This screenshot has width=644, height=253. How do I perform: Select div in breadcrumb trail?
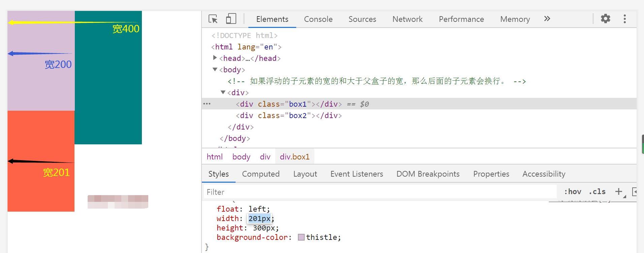[265, 157]
